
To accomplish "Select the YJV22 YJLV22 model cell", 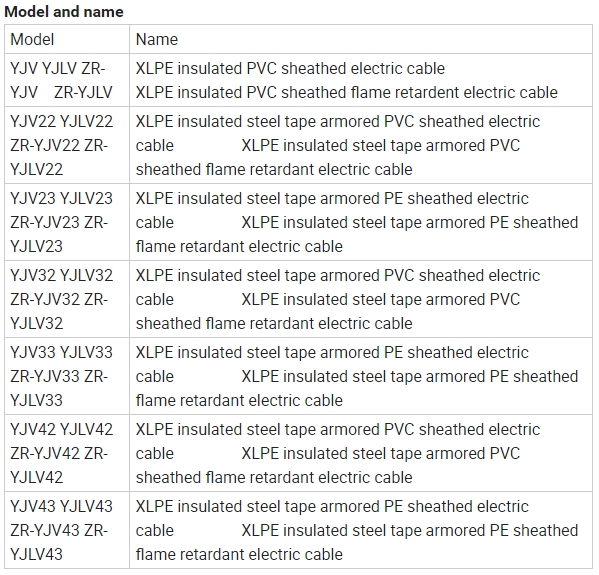I will [67, 145].
